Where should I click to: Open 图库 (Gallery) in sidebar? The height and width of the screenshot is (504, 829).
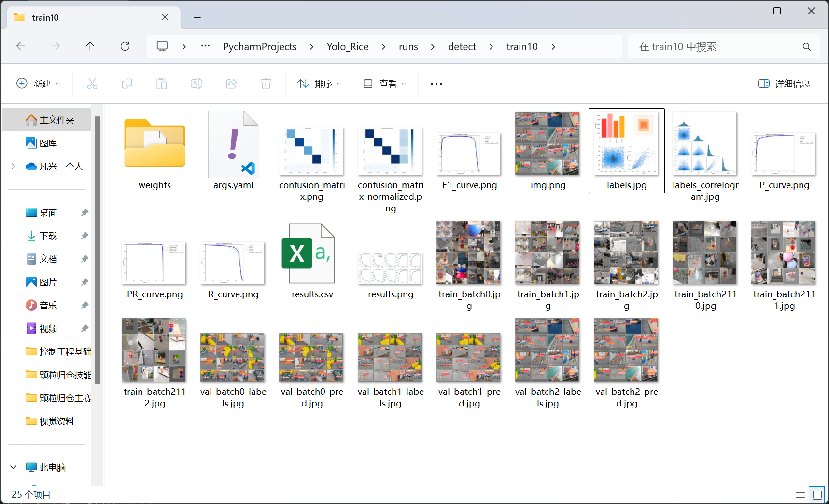pos(46,143)
